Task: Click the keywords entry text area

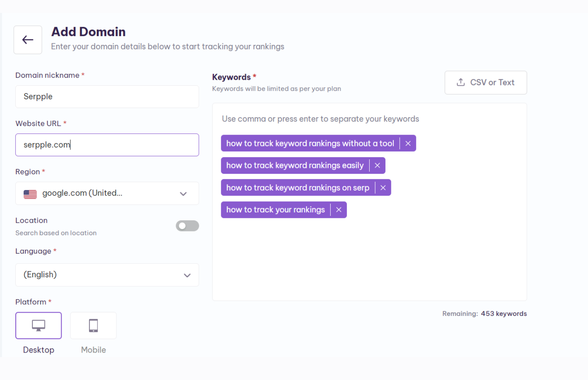Action: click(x=369, y=258)
